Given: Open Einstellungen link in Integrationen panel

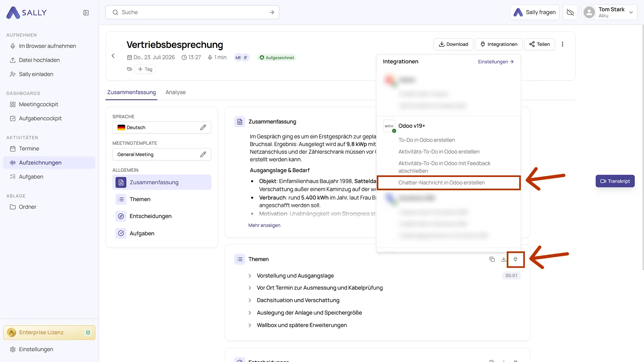Looking at the screenshot, I should pos(496,62).
